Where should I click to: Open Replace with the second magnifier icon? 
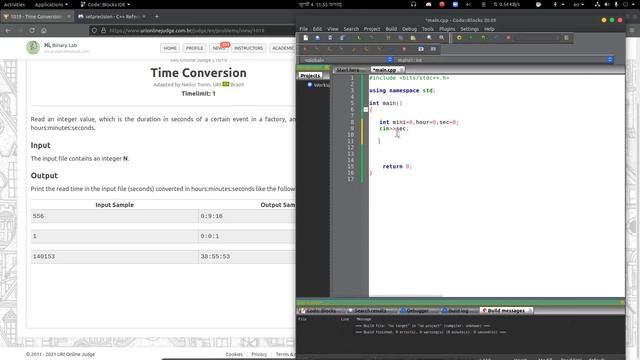click(442, 38)
